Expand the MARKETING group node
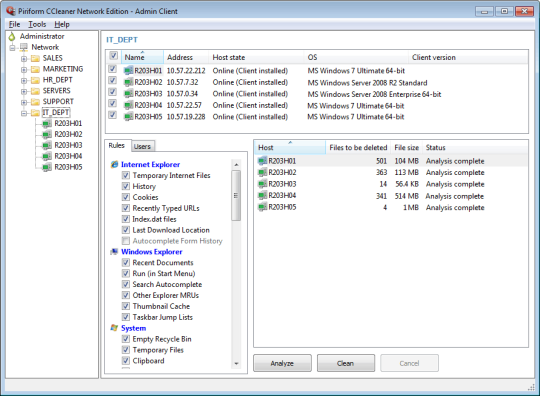540x396 pixels. point(24,70)
